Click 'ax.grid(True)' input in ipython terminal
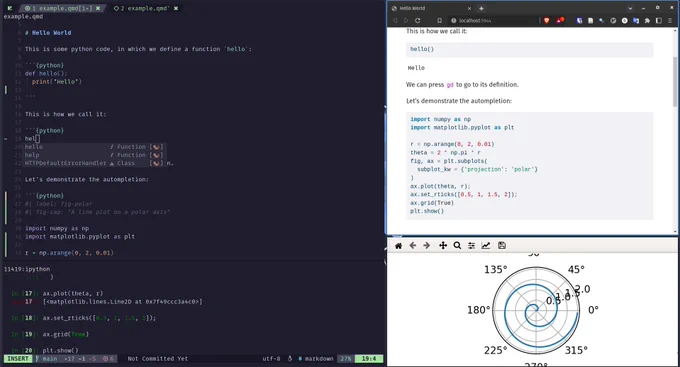 click(65, 334)
